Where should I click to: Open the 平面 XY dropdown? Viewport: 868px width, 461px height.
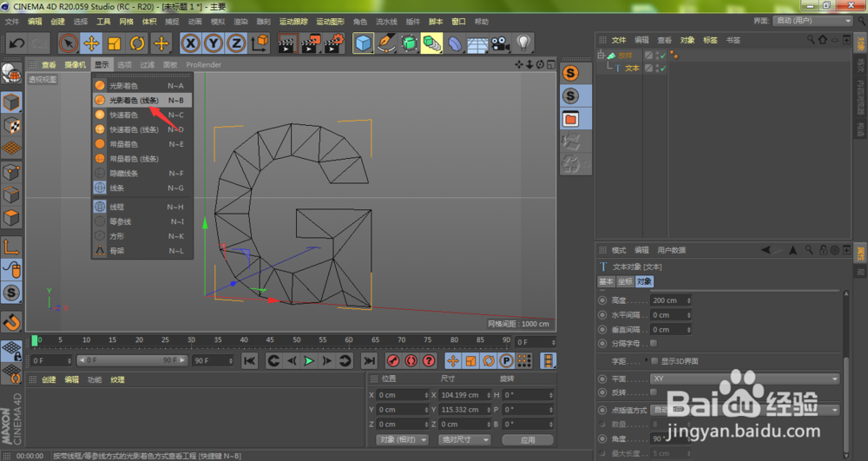coord(745,379)
